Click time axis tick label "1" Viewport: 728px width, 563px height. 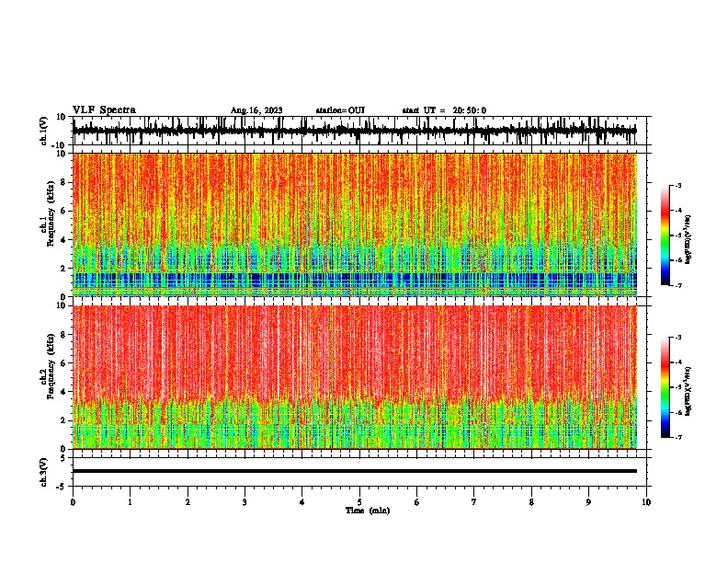point(130,502)
